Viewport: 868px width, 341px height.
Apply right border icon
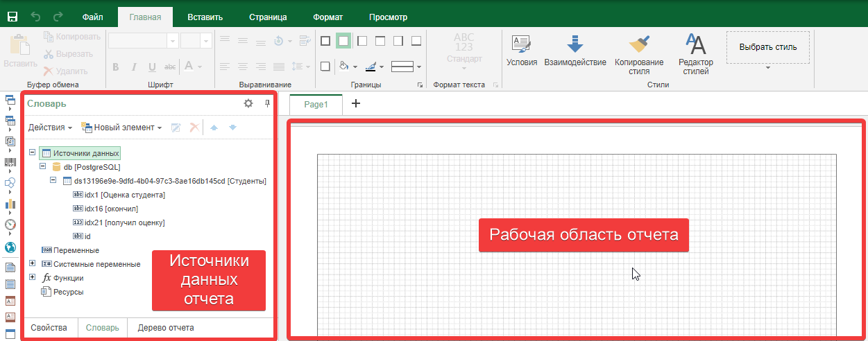click(x=398, y=41)
